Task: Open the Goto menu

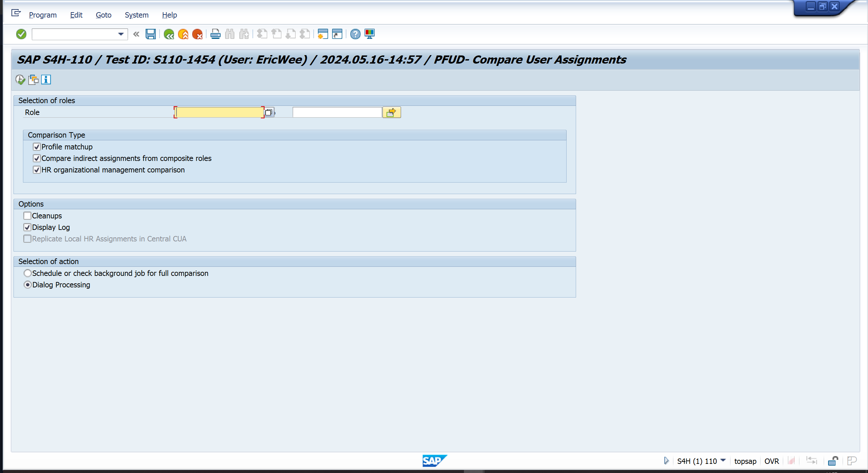Action: (x=103, y=15)
